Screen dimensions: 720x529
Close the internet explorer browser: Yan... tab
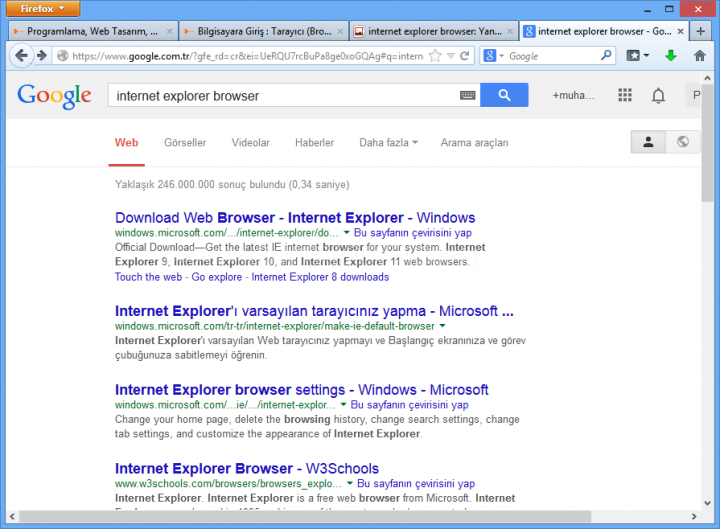click(x=510, y=31)
